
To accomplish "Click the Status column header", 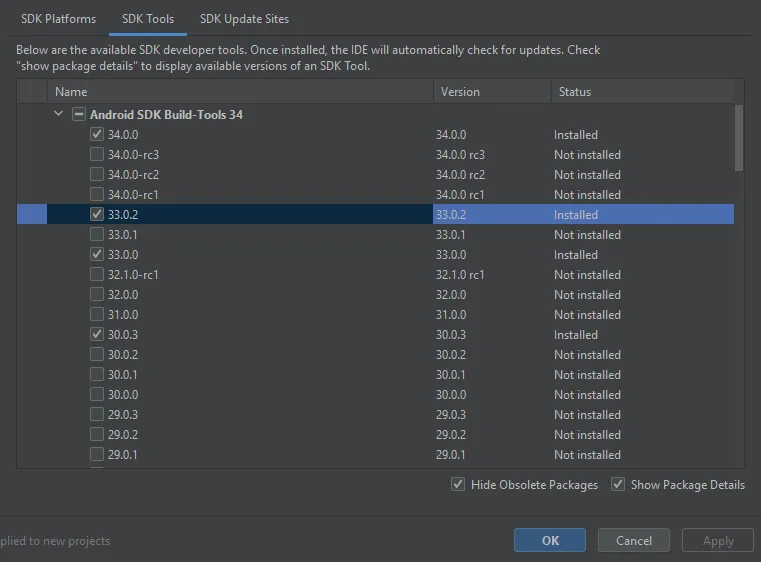I will point(643,92).
